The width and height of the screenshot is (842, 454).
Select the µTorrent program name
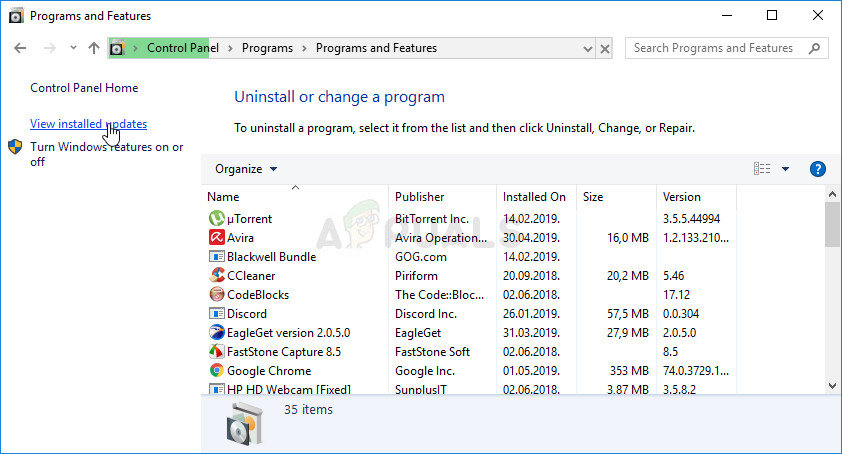pyautogui.click(x=249, y=219)
